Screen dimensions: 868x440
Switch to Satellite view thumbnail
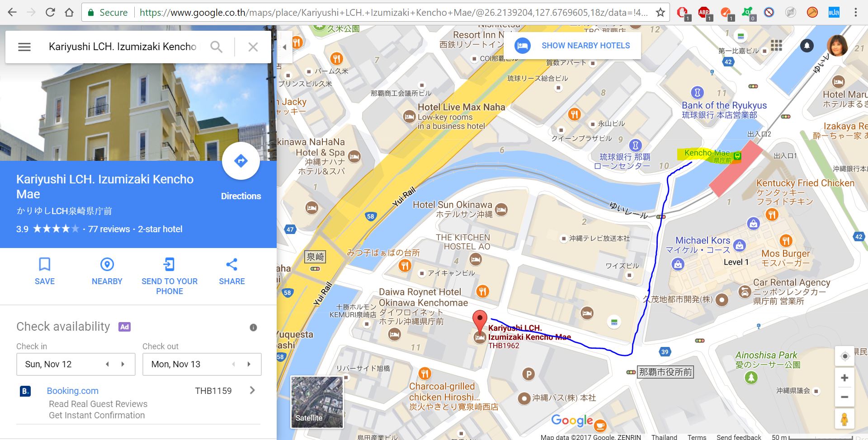[317, 402]
